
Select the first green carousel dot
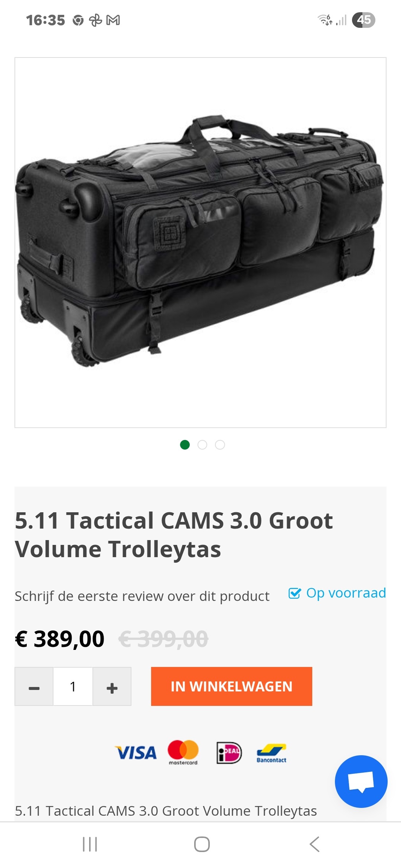tap(185, 444)
